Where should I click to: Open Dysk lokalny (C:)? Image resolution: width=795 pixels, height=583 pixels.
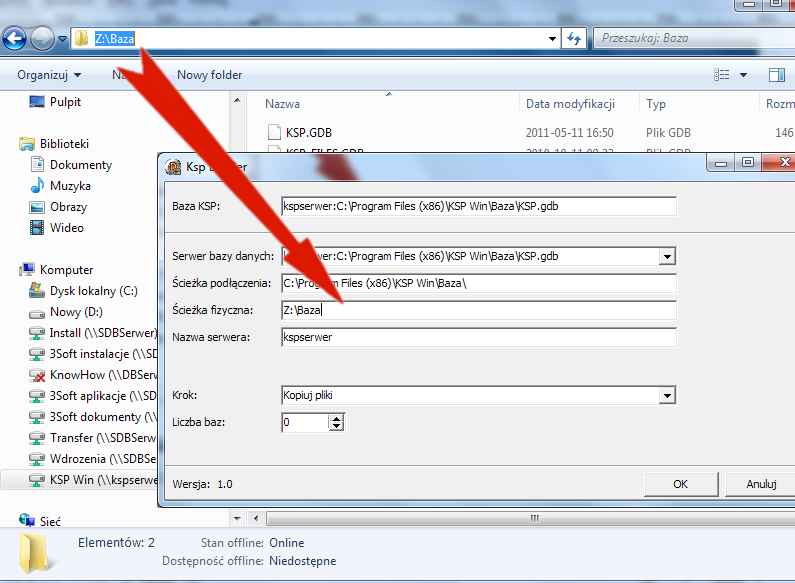[x=93, y=291]
